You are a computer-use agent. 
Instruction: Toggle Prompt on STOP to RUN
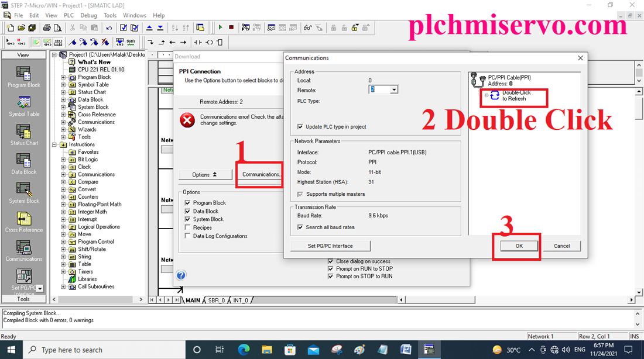[331, 276]
